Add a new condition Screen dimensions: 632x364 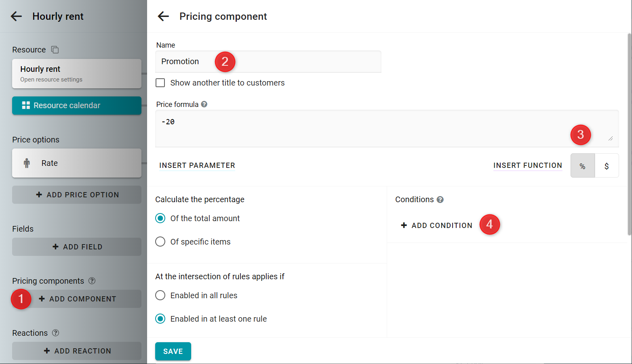[x=436, y=225]
